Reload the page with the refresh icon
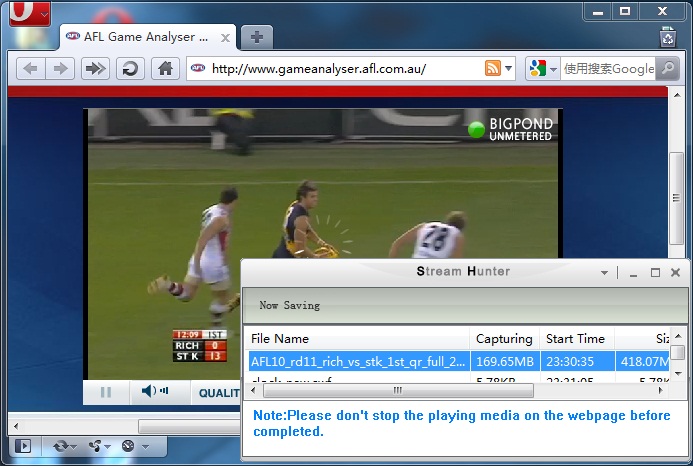693x468 pixels. pyautogui.click(x=130, y=68)
